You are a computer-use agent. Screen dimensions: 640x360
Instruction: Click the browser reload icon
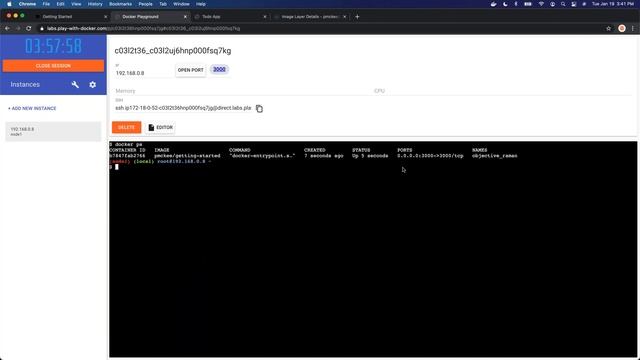[29, 28]
